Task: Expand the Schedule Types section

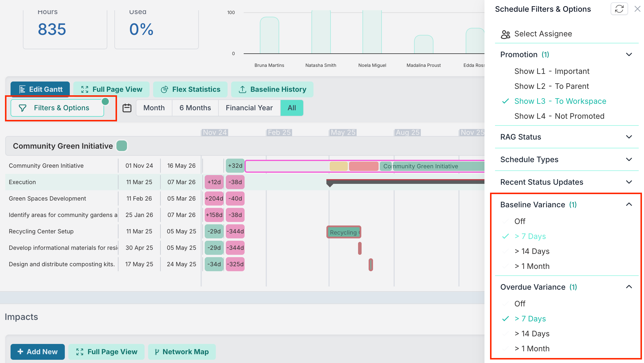Action: click(566, 160)
